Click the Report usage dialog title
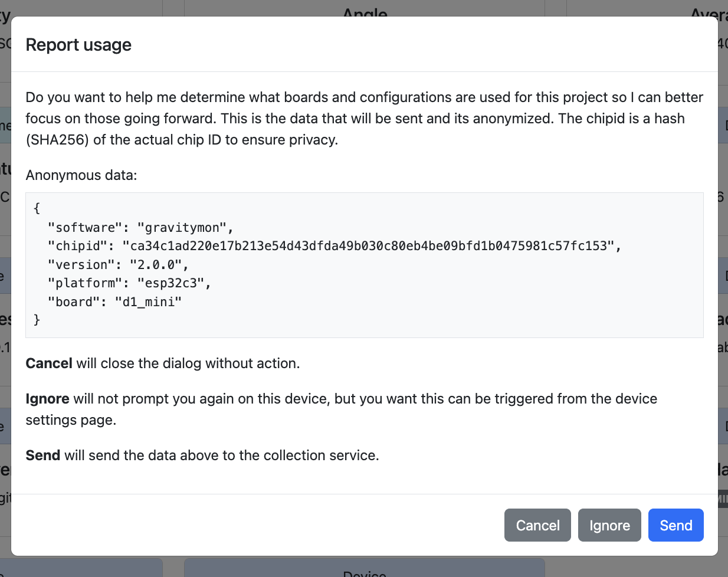Image resolution: width=728 pixels, height=577 pixels. pyautogui.click(x=78, y=45)
